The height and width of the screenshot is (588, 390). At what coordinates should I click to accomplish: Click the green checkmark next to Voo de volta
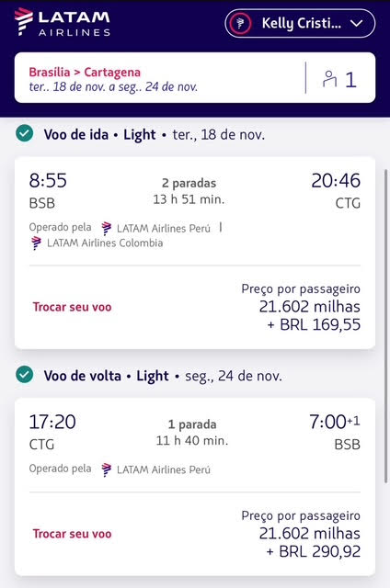point(25,375)
